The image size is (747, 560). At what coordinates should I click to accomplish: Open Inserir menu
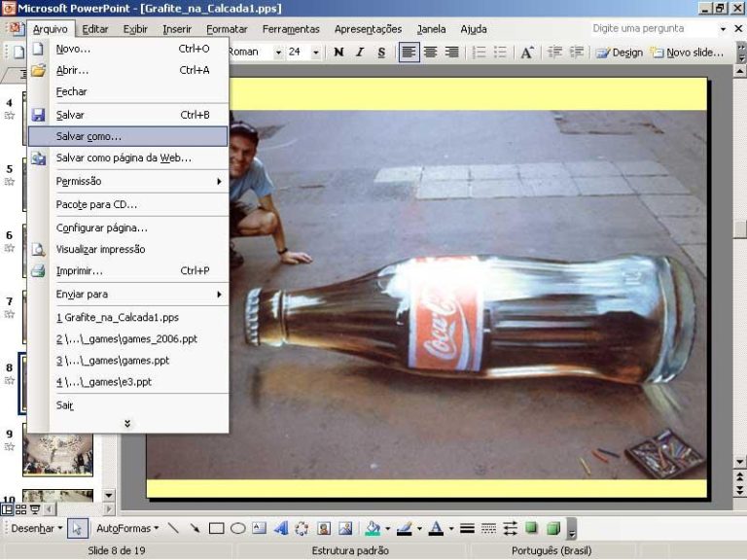(177, 29)
